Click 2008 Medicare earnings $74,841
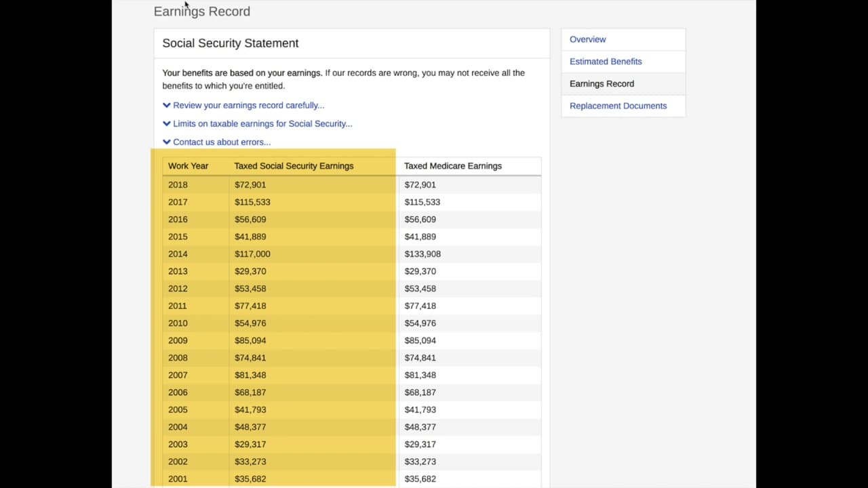The height and width of the screenshot is (488, 868). tap(420, 358)
